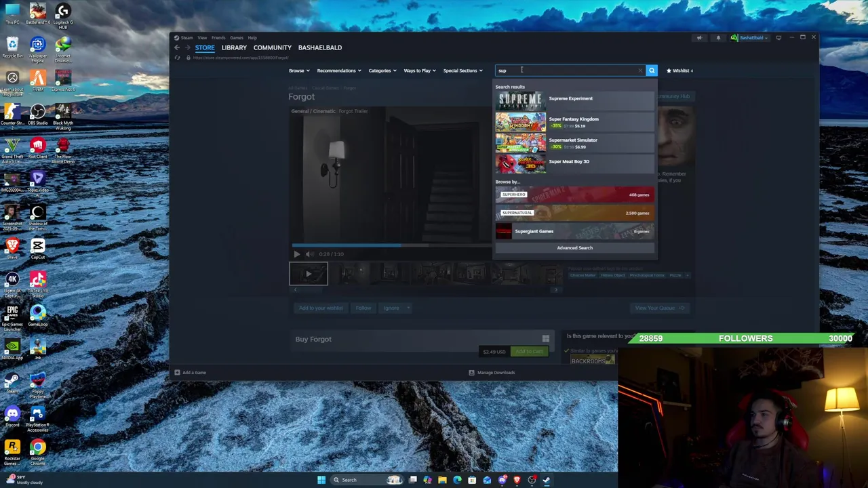This screenshot has height=488, width=868.
Task: Clear the search box with the X
Action: point(640,70)
